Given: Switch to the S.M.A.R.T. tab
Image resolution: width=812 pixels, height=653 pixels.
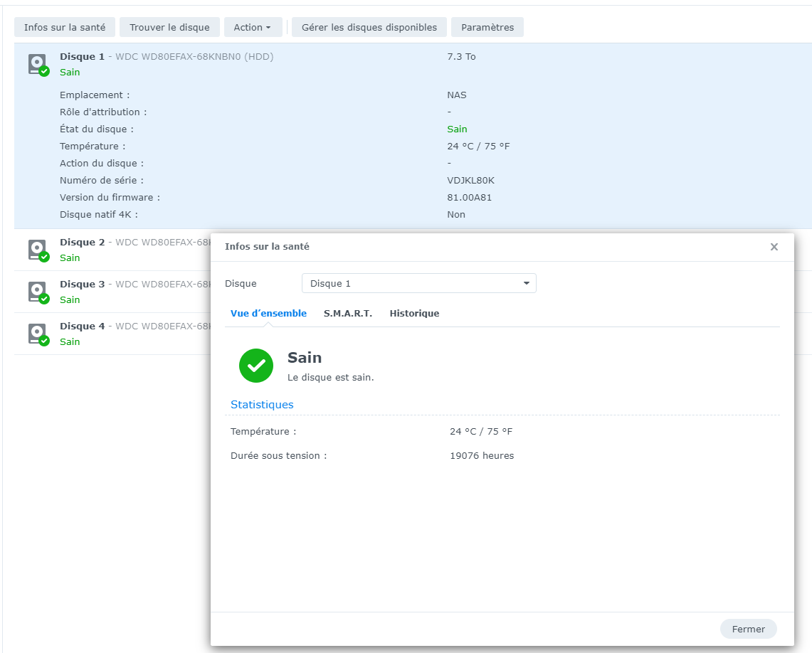Looking at the screenshot, I should click(x=348, y=313).
